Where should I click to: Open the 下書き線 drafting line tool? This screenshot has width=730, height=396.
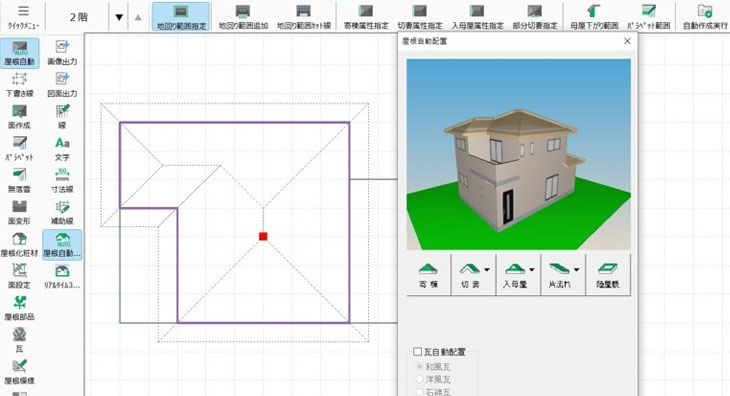point(20,85)
